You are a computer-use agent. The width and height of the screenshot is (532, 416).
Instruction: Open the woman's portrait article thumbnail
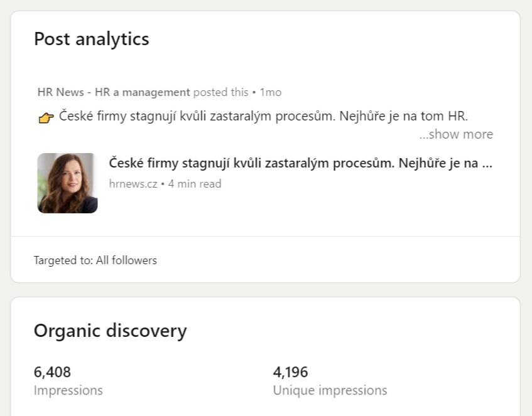click(67, 183)
